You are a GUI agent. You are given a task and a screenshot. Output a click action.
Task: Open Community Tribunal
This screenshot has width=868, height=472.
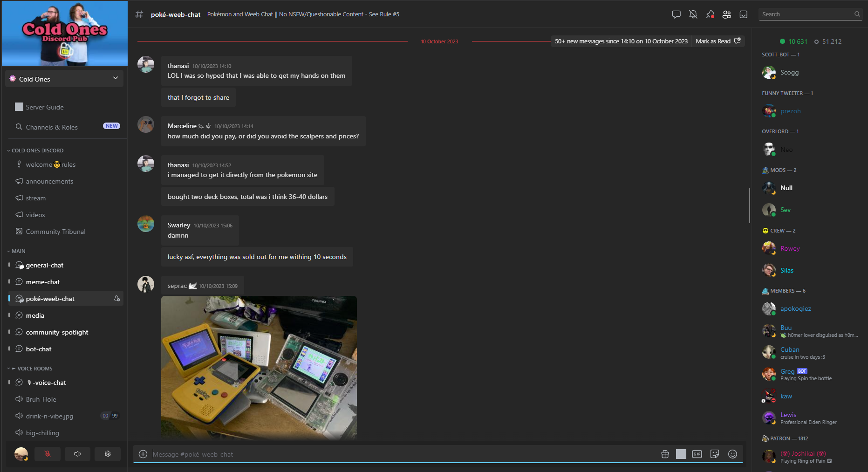(66, 232)
